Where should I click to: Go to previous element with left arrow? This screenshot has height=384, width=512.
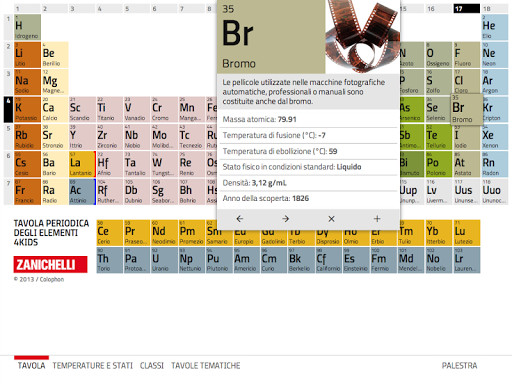coord(240,219)
